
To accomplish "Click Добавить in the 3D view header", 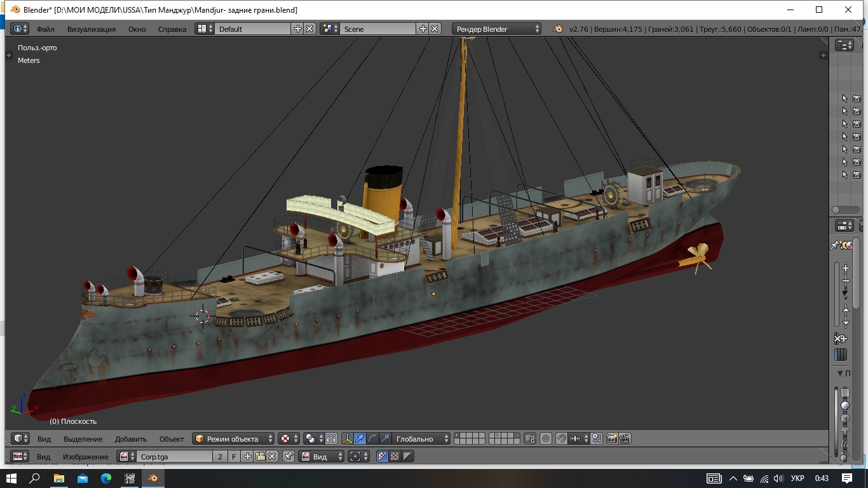I will pyautogui.click(x=130, y=438).
